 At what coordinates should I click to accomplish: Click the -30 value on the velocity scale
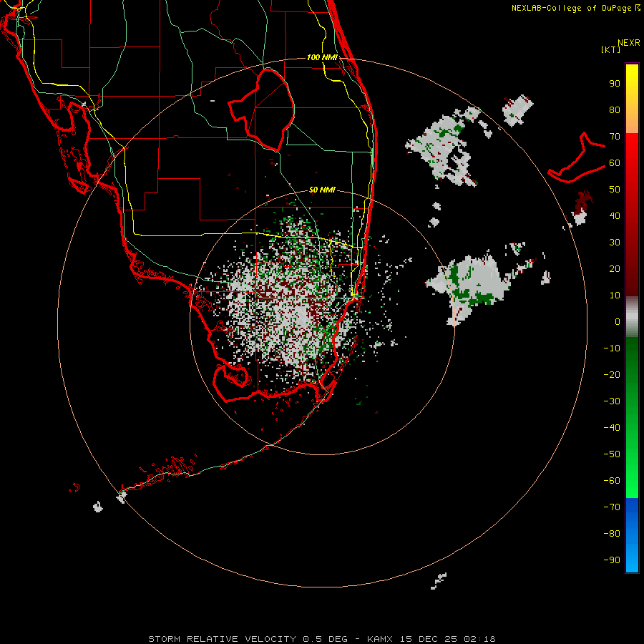tap(612, 401)
